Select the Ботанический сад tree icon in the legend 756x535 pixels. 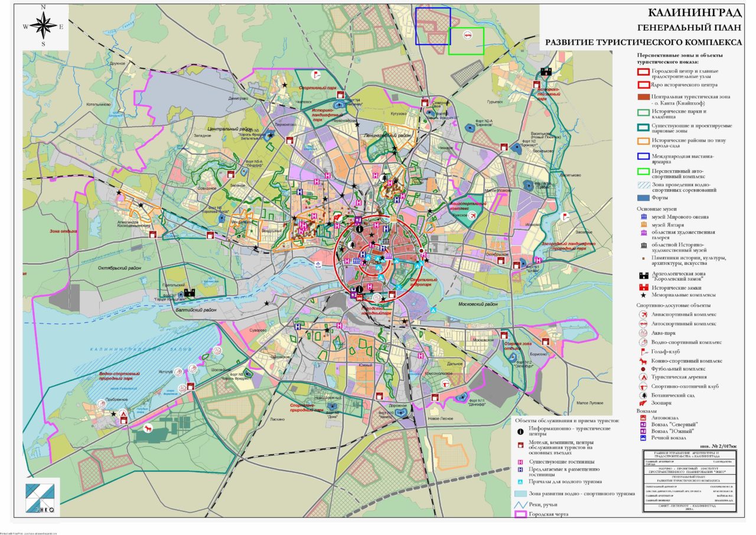(642, 394)
